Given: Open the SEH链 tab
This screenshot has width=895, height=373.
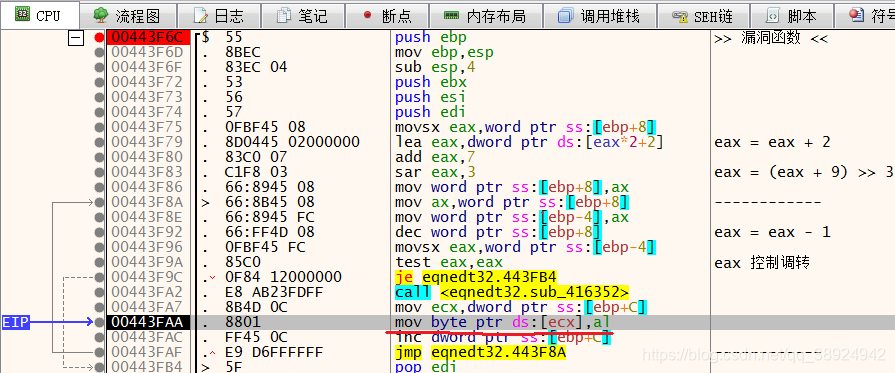Looking at the screenshot, I should [x=702, y=16].
